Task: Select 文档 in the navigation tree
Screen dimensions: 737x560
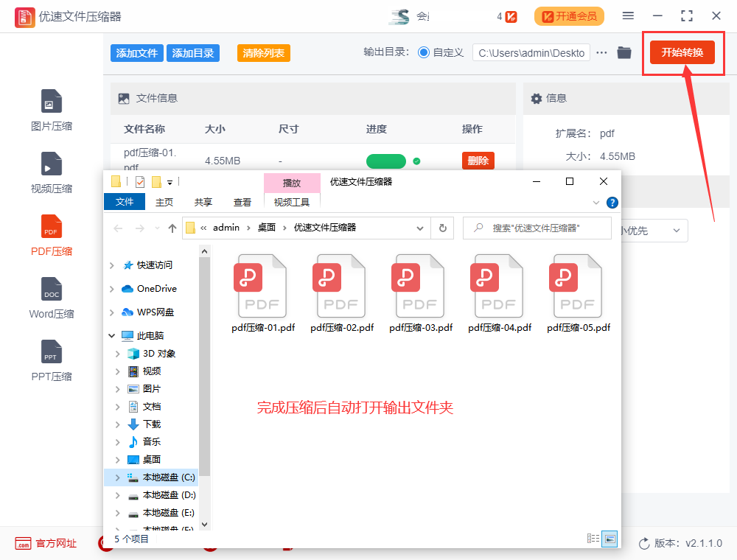Action: click(x=151, y=407)
